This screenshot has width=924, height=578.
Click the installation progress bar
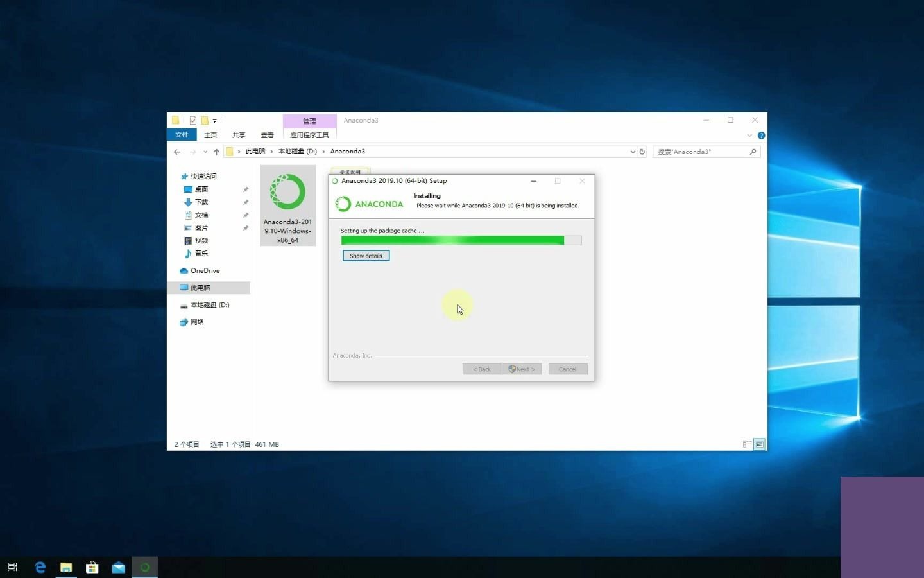pos(461,240)
